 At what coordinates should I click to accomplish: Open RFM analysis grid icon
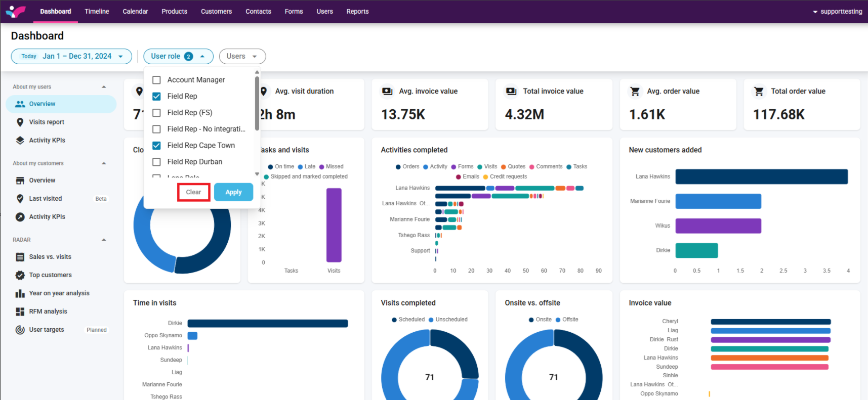pyautogui.click(x=20, y=312)
